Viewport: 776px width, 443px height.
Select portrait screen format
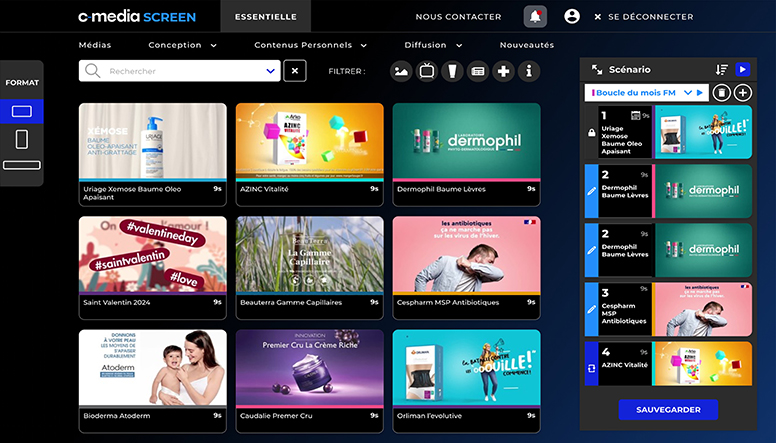coord(22,140)
